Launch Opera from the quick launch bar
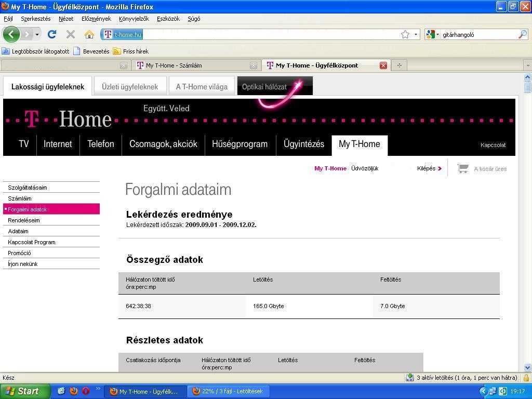532x399 pixels. point(86,391)
